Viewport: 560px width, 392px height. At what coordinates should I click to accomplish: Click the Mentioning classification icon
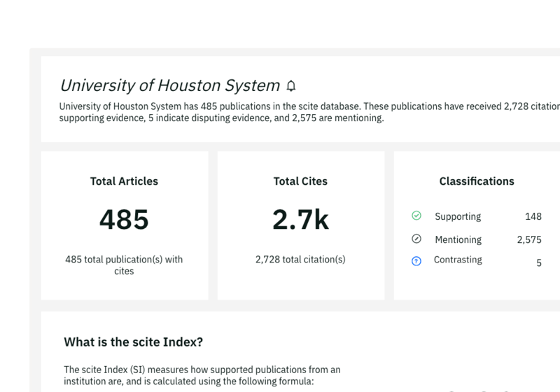[x=416, y=239]
